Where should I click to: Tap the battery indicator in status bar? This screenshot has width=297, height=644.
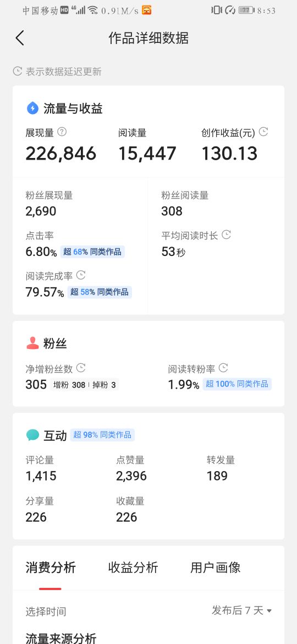point(246,10)
